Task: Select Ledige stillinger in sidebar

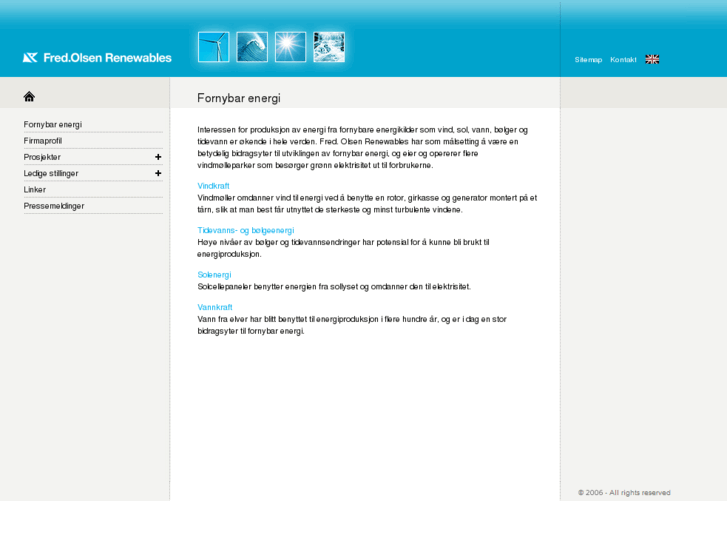Action: tap(51, 173)
